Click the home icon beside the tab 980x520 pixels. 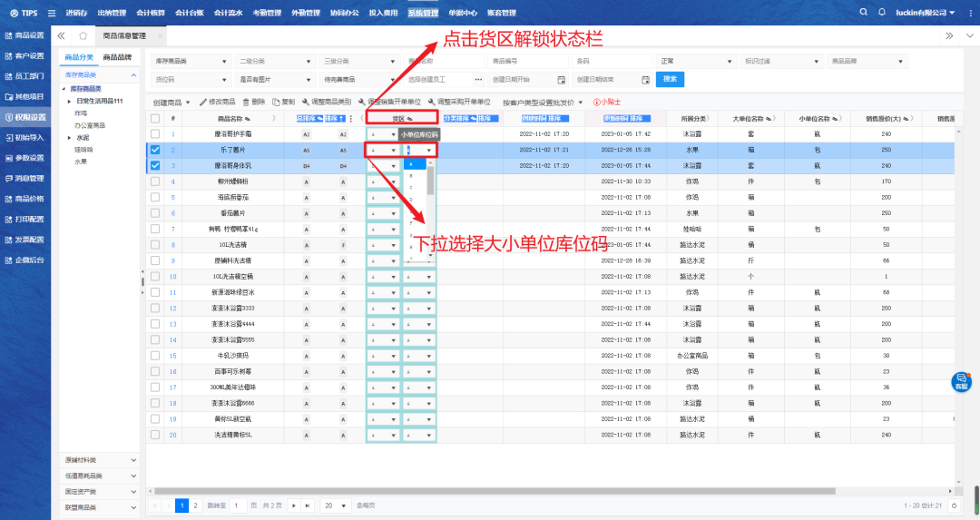click(83, 36)
